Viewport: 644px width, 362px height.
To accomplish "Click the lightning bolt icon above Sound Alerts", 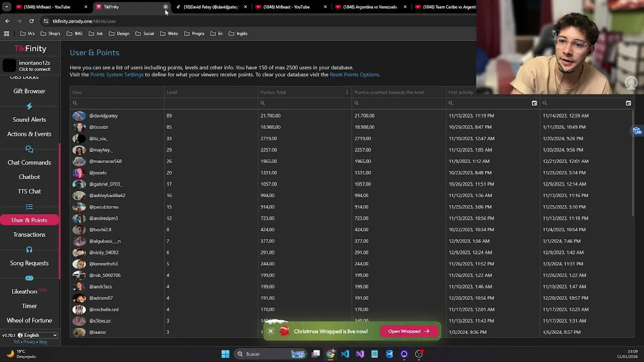I will pos(29,106).
